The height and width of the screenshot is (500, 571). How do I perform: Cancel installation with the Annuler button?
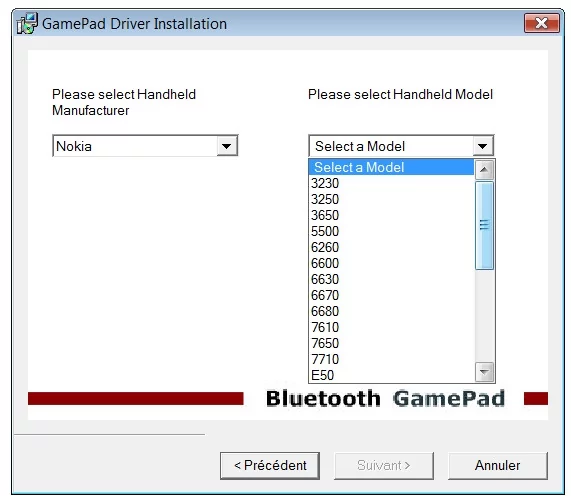pos(498,465)
